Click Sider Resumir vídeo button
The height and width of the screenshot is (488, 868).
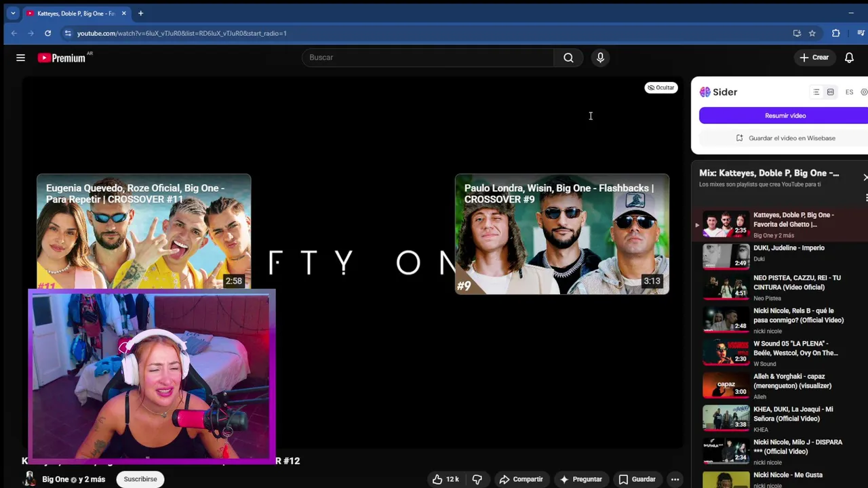pyautogui.click(x=785, y=116)
